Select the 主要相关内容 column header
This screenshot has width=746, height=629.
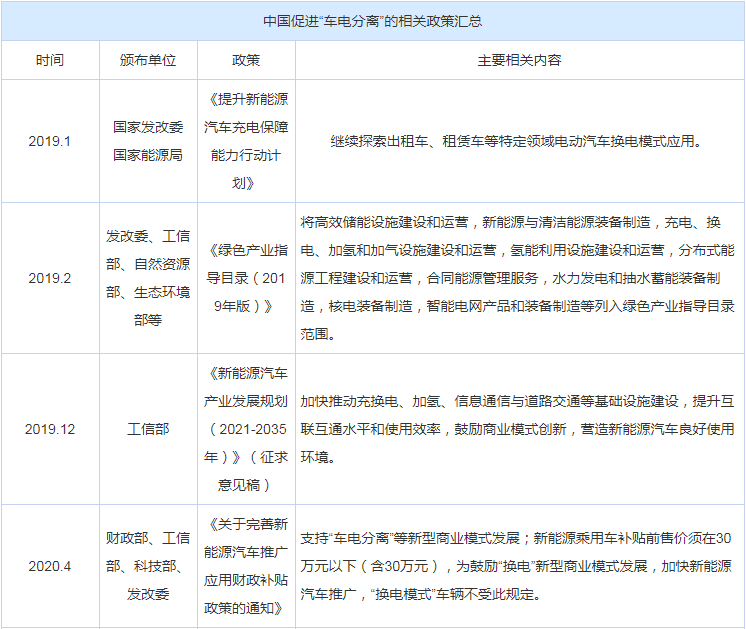pyautogui.click(x=520, y=60)
